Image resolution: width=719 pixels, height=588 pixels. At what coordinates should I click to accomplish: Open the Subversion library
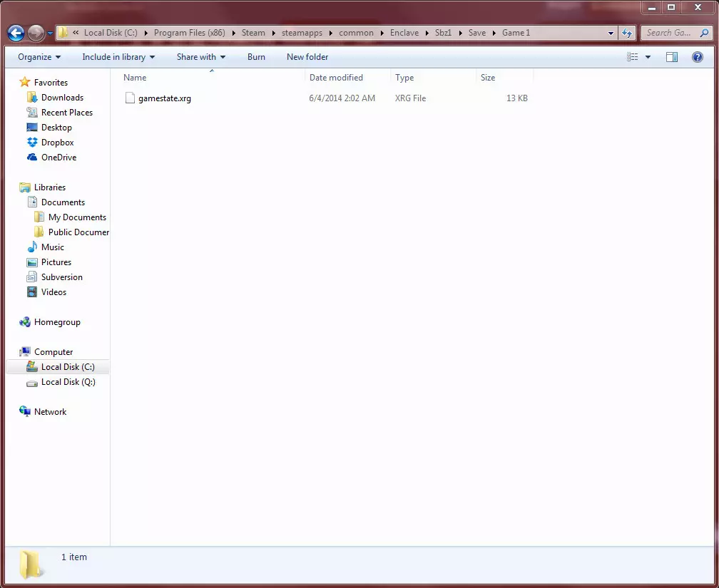click(x=62, y=277)
